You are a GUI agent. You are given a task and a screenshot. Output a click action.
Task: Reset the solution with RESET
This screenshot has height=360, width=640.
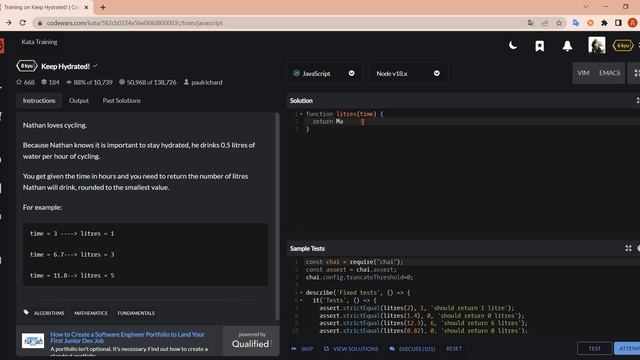coord(454,349)
